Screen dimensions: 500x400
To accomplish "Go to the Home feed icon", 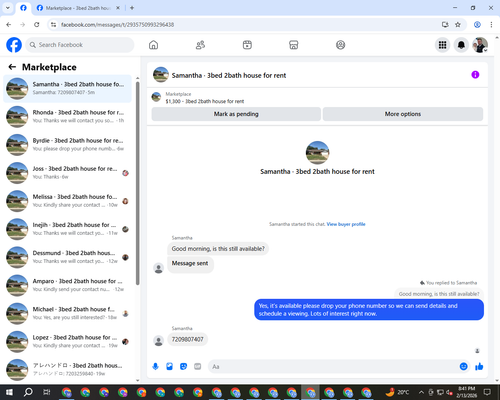I will pyautogui.click(x=153, y=45).
